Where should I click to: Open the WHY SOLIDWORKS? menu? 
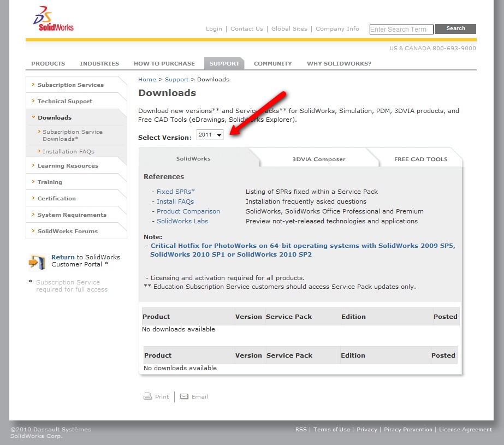(x=339, y=64)
